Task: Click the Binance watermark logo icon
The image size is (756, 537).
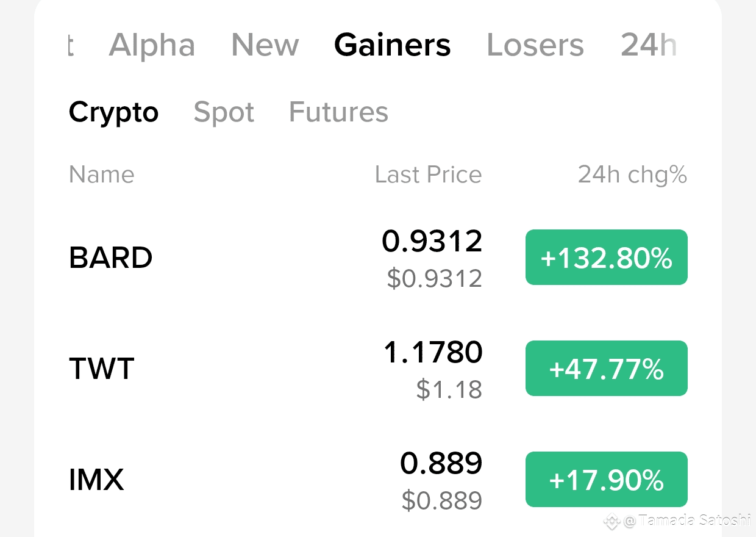Action: (x=612, y=521)
